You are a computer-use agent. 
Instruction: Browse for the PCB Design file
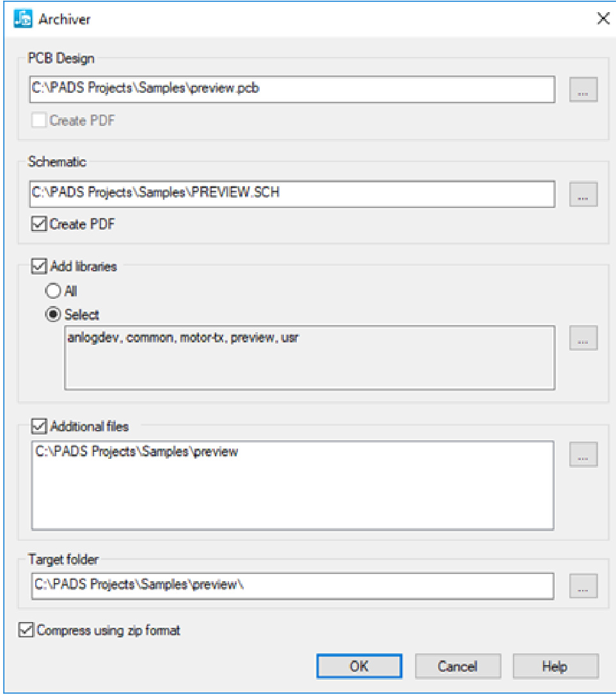(x=583, y=90)
